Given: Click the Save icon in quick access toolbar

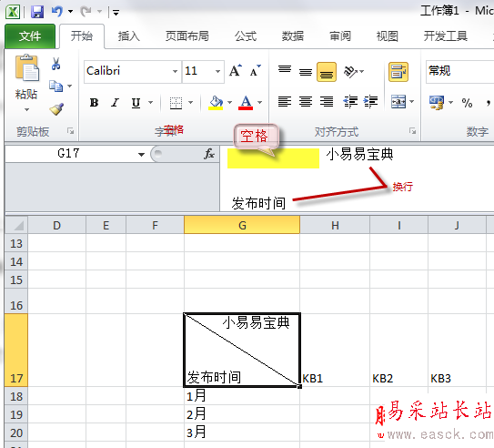Looking at the screenshot, I should pos(37,12).
